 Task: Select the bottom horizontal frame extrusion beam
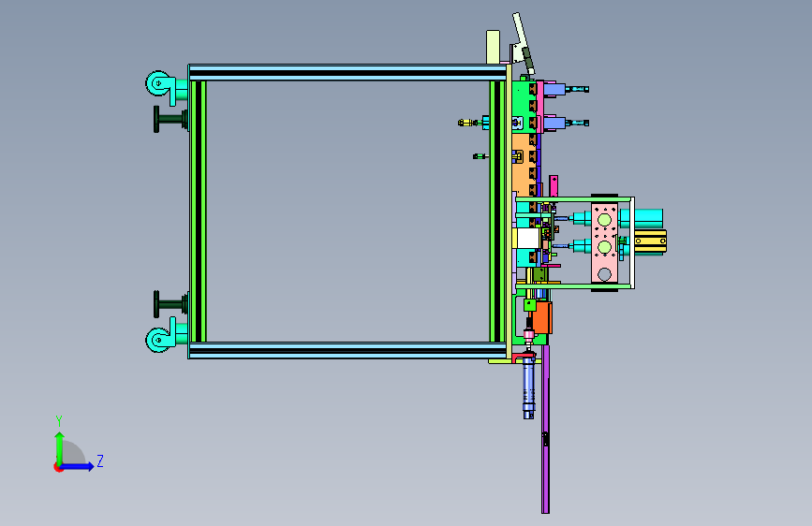pos(347,350)
